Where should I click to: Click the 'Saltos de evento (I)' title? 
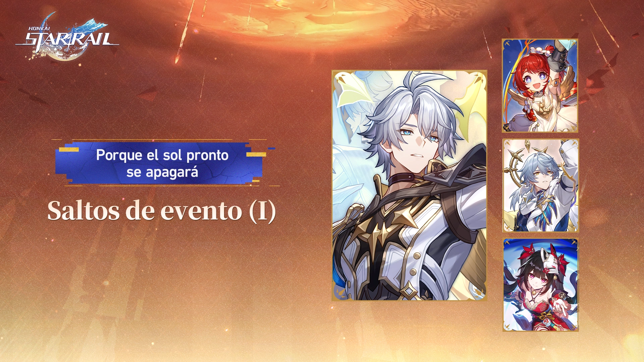pyautogui.click(x=162, y=211)
